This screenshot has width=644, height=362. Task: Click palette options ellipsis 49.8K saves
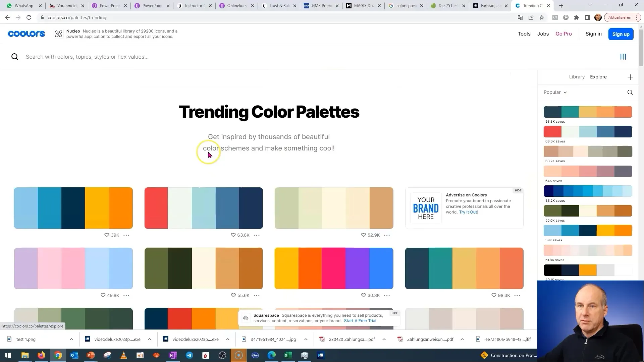[126, 295]
